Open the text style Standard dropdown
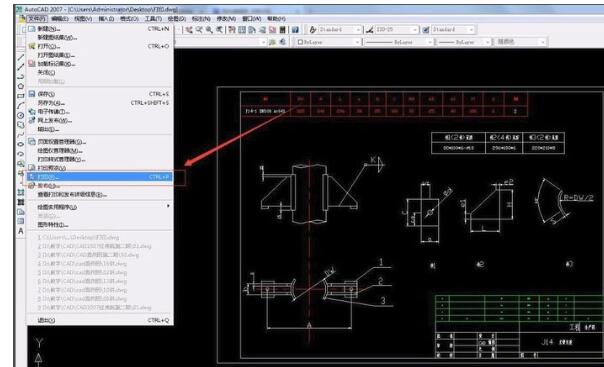The height and width of the screenshot is (367, 604). pyautogui.click(x=340, y=30)
